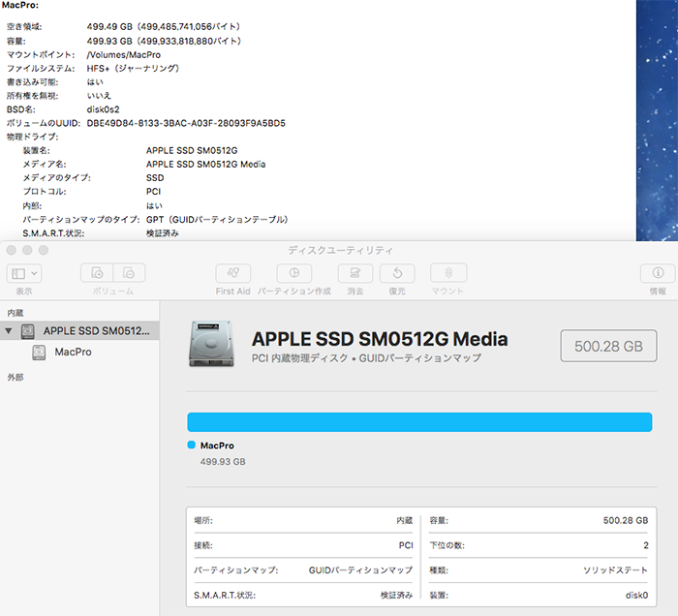
Task: Click the Erase toolbar icon
Action: [355, 273]
